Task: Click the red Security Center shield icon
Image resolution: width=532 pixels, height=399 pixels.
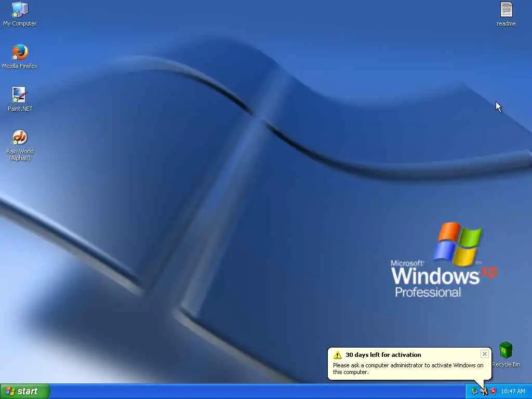Action: coord(494,392)
